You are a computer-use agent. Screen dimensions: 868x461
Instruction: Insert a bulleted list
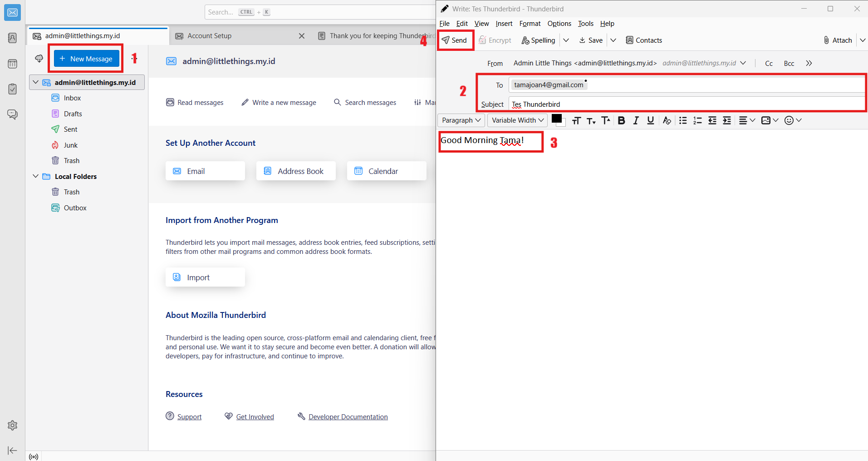(x=683, y=120)
